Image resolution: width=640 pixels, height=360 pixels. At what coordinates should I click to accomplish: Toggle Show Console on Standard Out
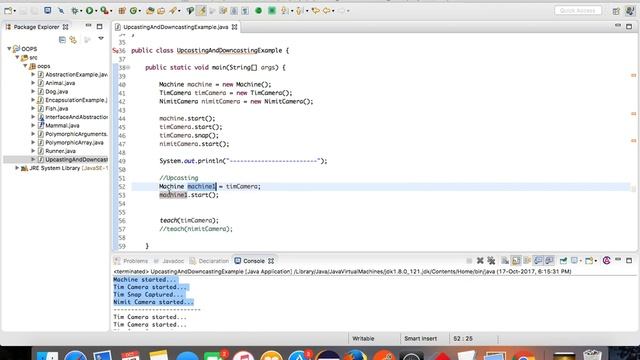(538, 260)
